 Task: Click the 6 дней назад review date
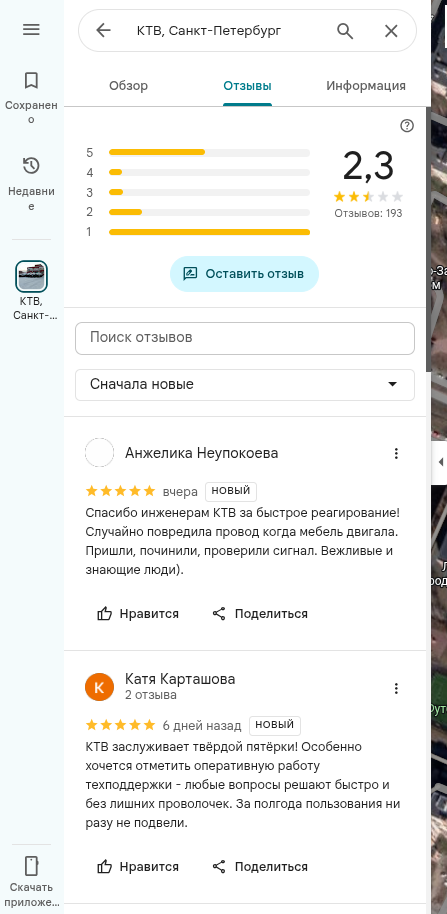click(202, 726)
